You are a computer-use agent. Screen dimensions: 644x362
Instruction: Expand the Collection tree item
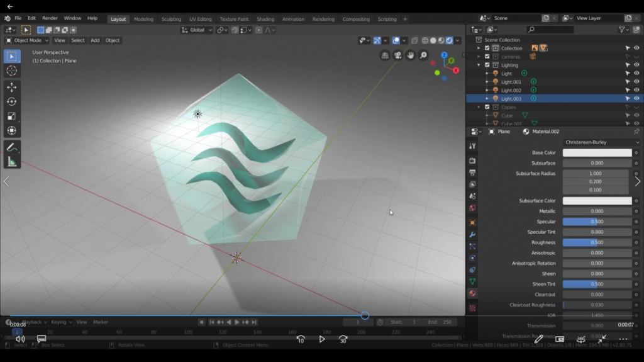pyautogui.click(x=479, y=48)
